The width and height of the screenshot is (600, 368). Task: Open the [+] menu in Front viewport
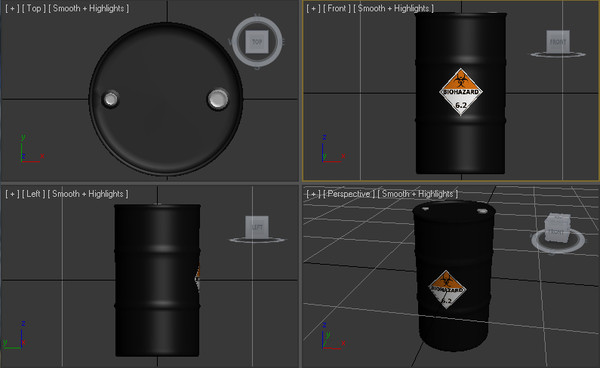313,8
